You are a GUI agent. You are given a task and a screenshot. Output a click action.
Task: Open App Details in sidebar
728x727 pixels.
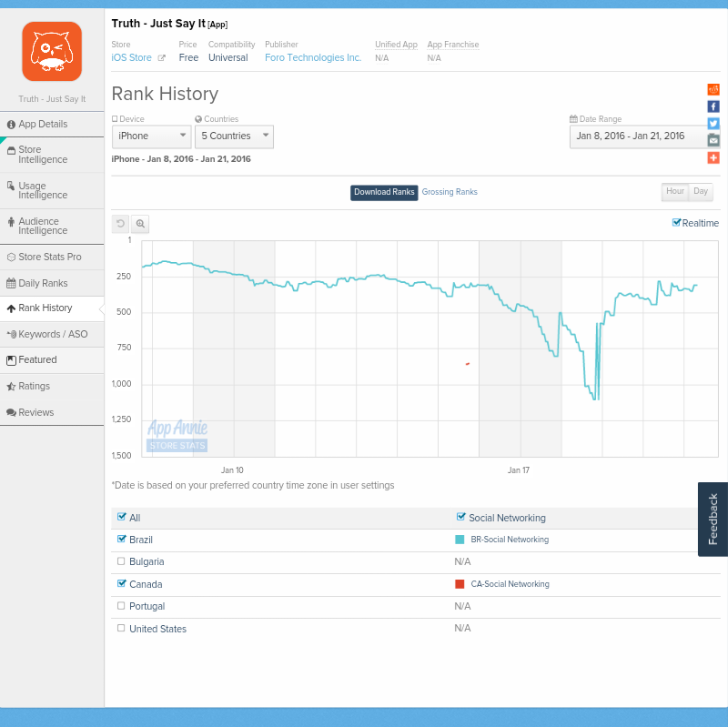tap(52, 125)
